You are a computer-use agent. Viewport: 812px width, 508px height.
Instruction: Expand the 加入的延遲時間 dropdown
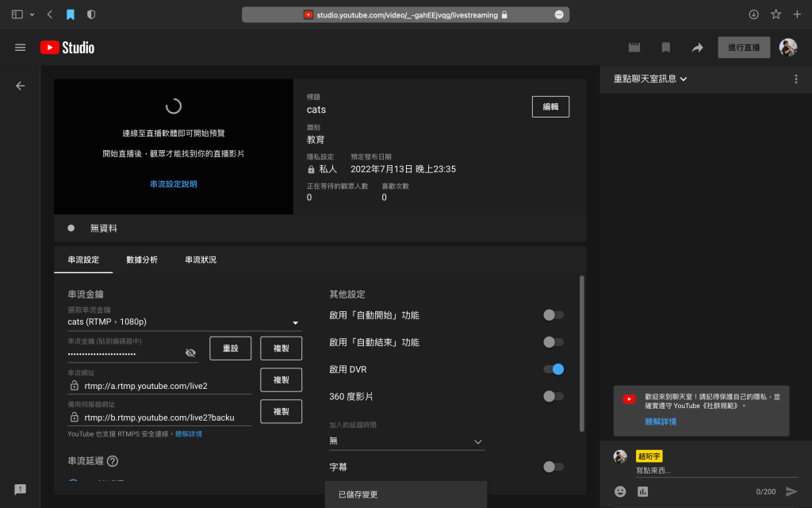point(407,441)
